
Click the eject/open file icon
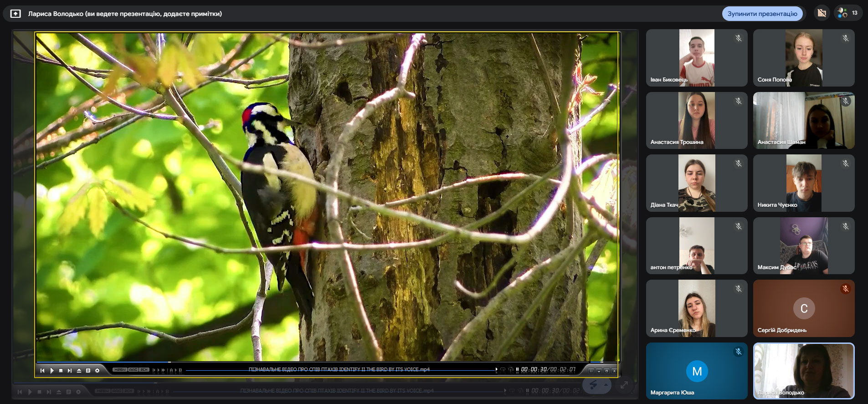point(79,371)
